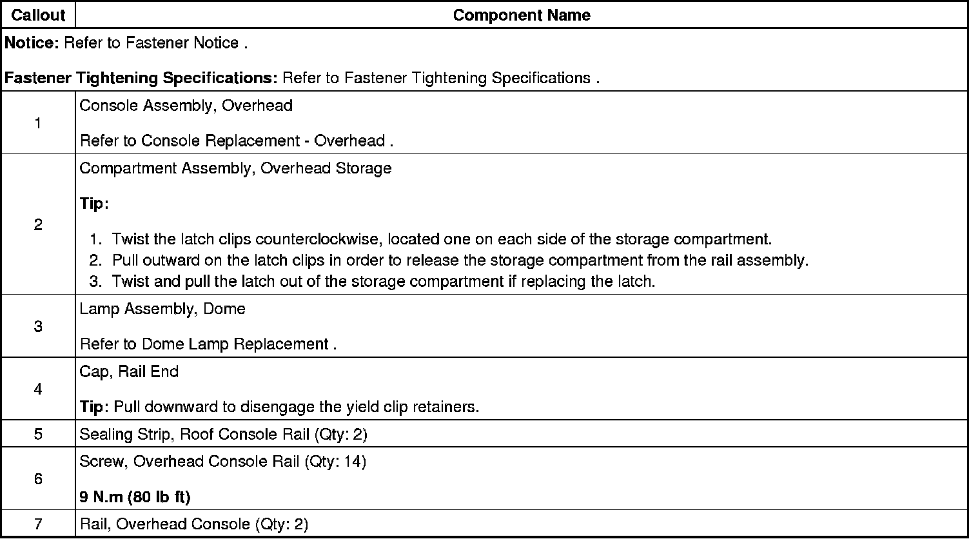Click the tip step about twisting latch clips
Image resolution: width=980 pixels, height=539 pixels.
point(441,239)
